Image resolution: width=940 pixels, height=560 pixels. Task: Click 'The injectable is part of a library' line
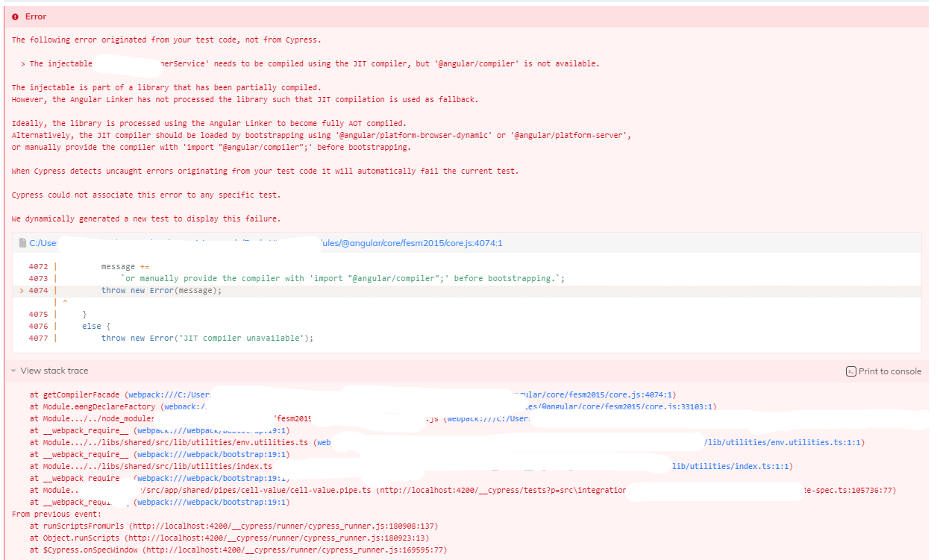pos(166,87)
